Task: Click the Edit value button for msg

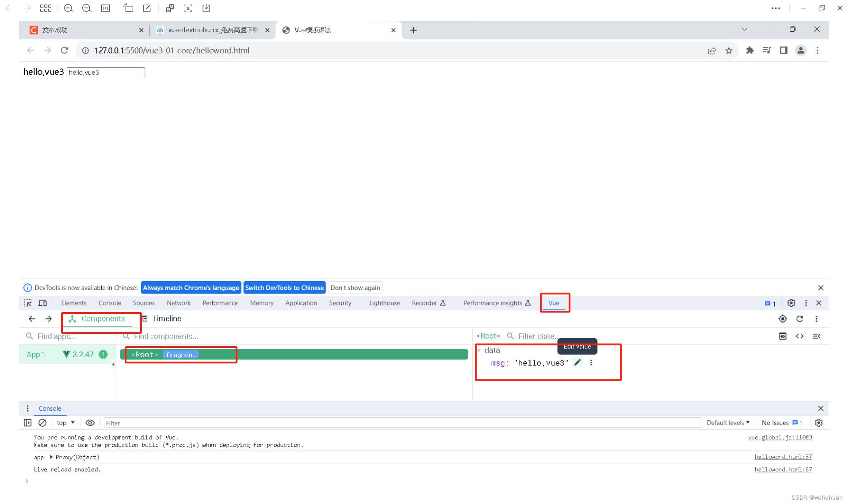Action: (578, 363)
